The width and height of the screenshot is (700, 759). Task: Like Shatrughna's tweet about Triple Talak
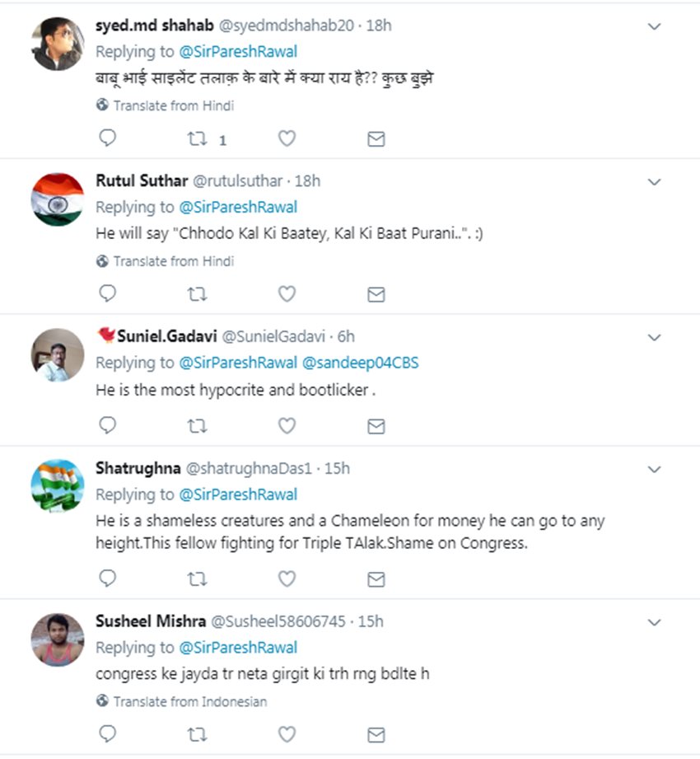point(287,579)
